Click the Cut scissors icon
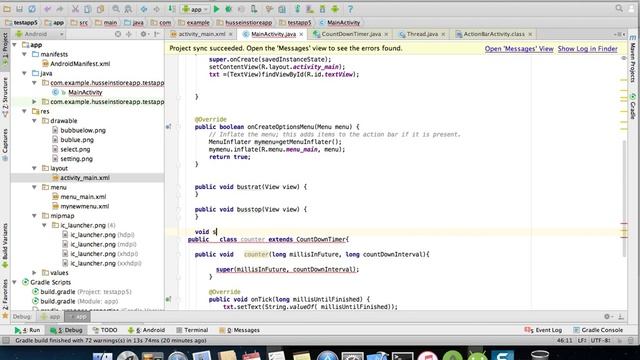This screenshot has width=640, height=360. click(x=75, y=9)
